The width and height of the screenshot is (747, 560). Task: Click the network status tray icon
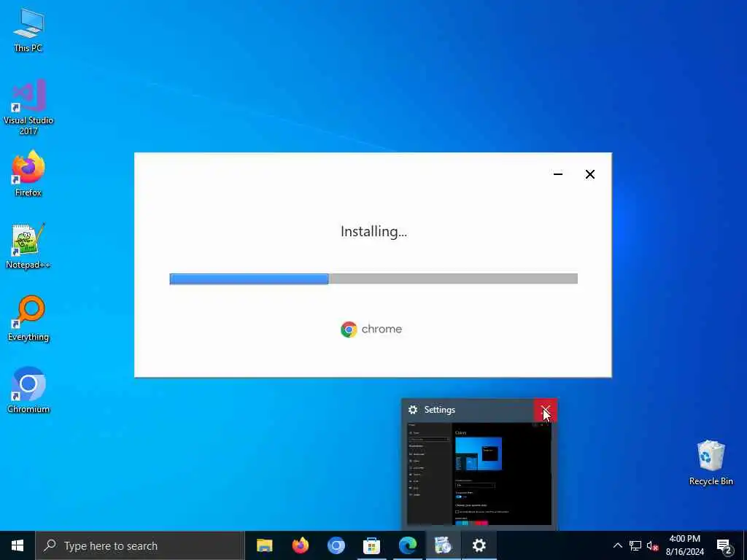[635, 545]
